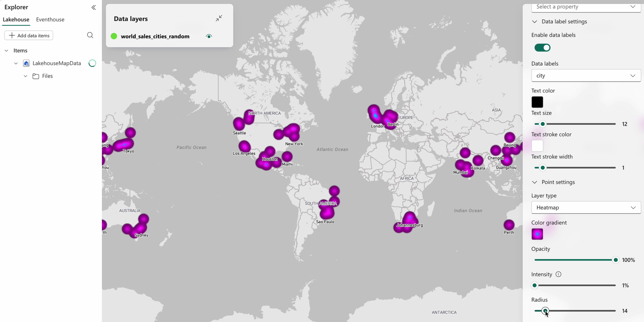Click the Files folder icon
The width and height of the screenshot is (644, 322).
coord(36,76)
